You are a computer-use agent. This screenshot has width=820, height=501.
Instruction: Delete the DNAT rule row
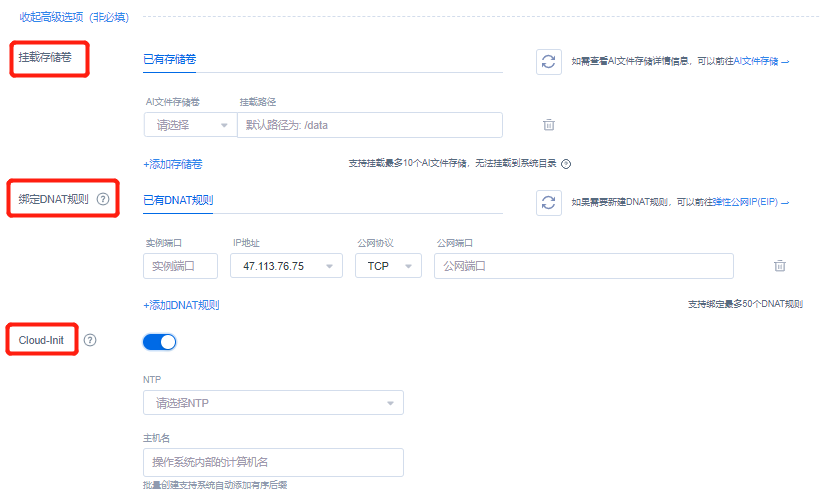click(x=779, y=266)
